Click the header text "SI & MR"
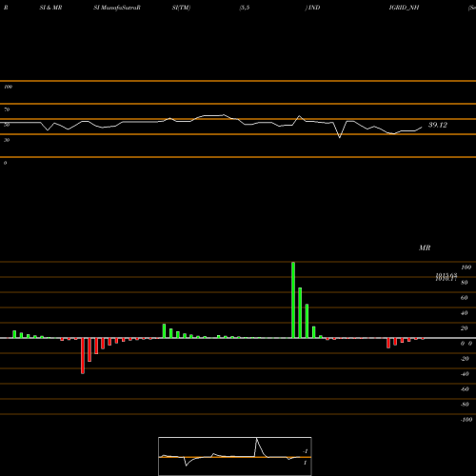Viewport: 476px width, 476px height. tap(50, 8)
